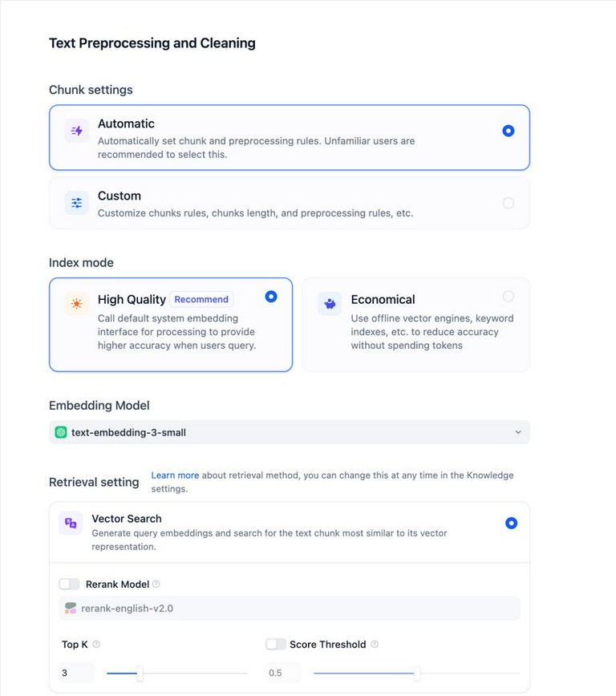Click the Rerank Model help icon

click(x=156, y=584)
